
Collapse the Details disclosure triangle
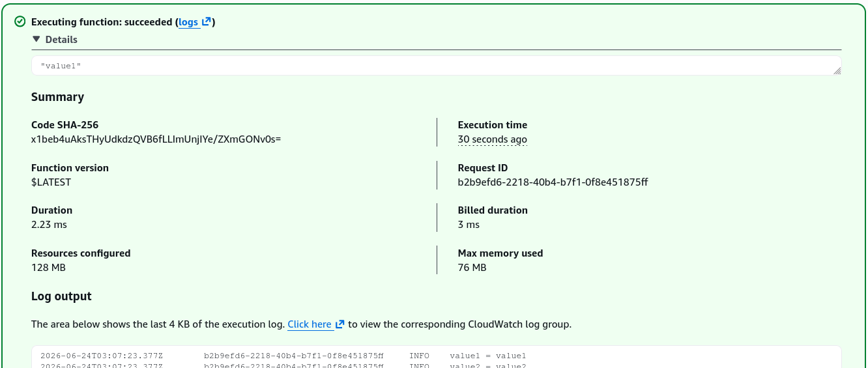(x=36, y=39)
